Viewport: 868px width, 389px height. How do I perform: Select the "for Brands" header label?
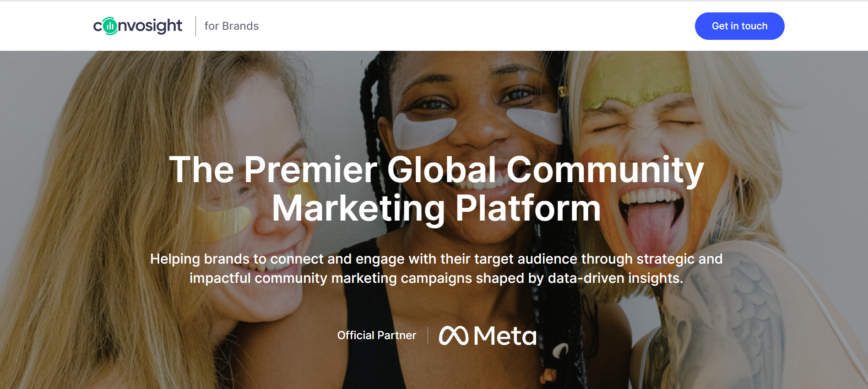click(231, 26)
